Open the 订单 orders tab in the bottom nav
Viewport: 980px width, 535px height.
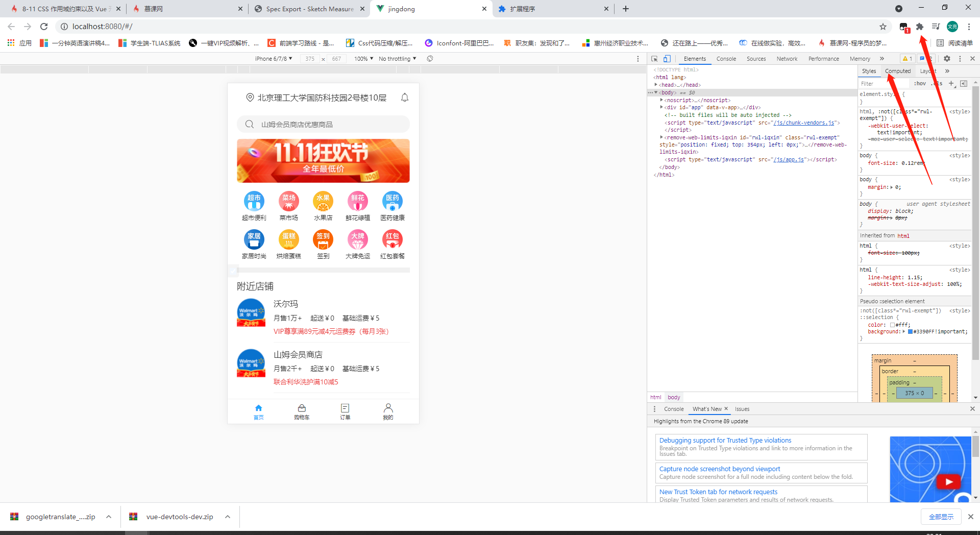345,411
